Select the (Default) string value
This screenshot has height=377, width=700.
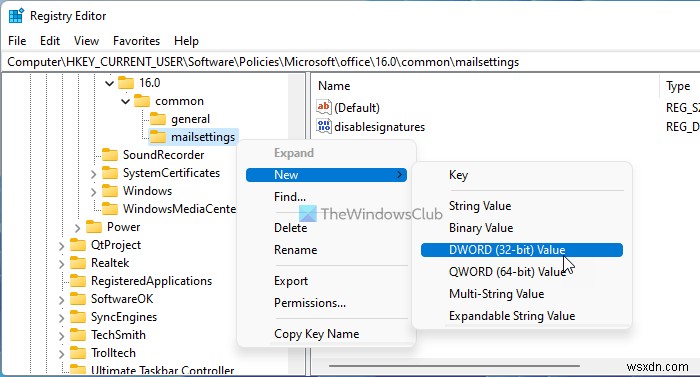(x=357, y=108)
